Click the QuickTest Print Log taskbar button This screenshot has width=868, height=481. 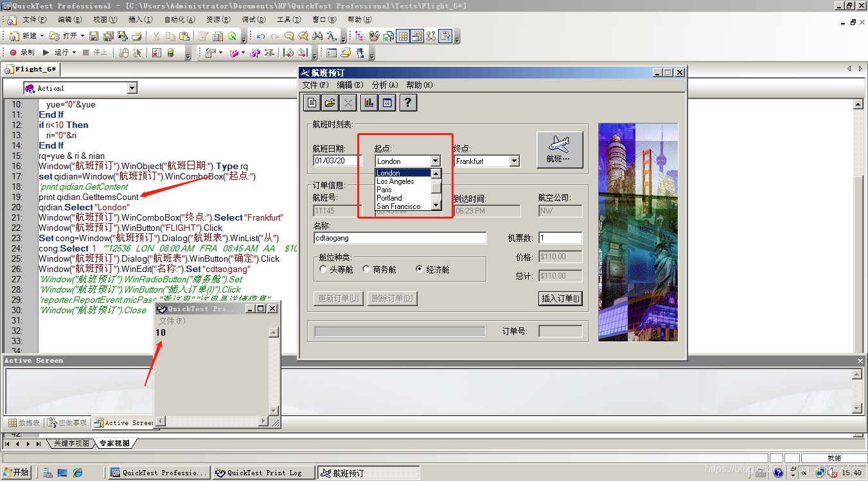click(x=263, y=473)
